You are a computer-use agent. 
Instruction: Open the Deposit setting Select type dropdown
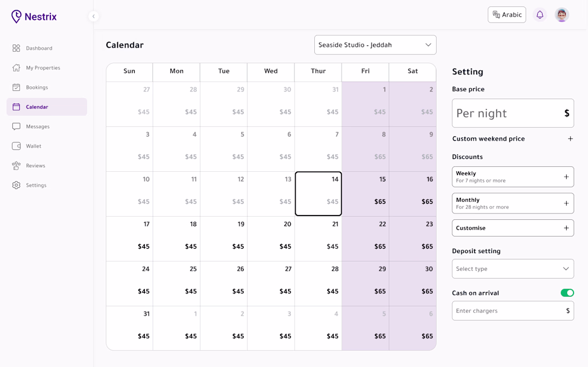click(x=513, y=269)
